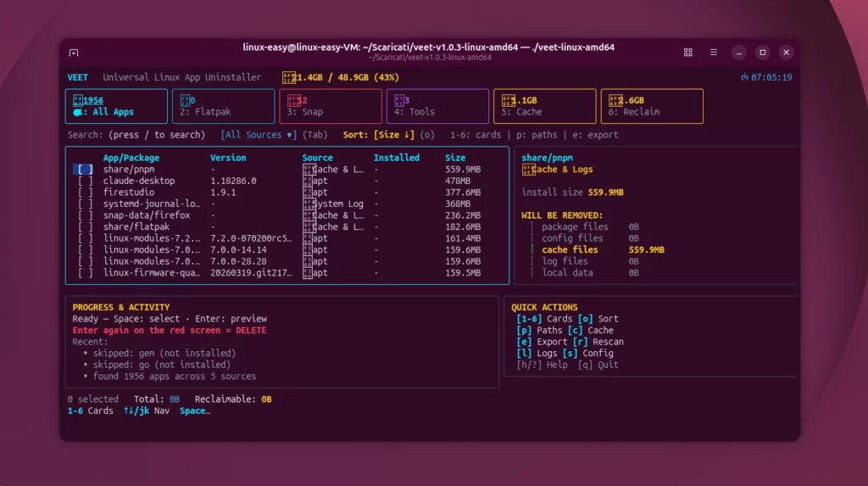Switch to the 1: All Apps card
Screen dimensions: 868x486
pos(116,106)
